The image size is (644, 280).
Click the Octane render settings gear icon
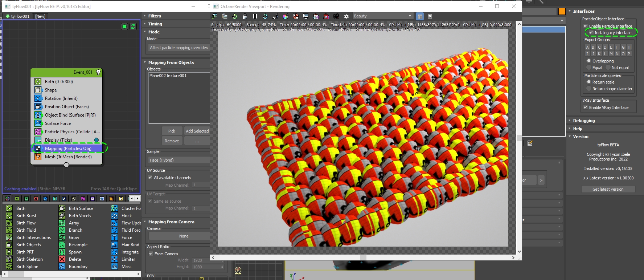coord(346,16)
